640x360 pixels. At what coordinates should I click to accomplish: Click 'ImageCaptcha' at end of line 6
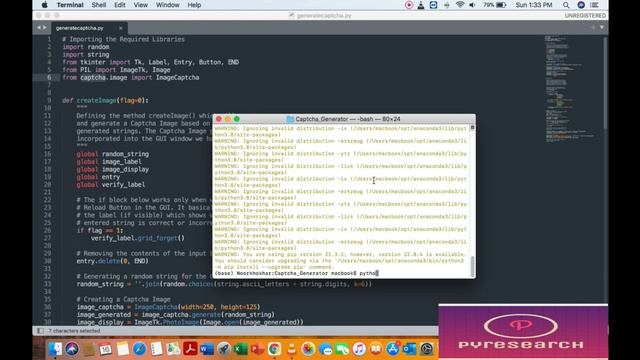178,78
